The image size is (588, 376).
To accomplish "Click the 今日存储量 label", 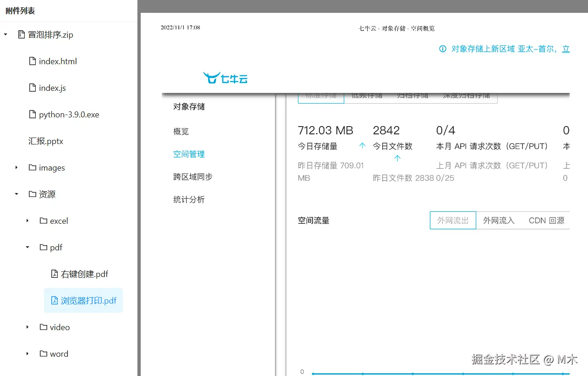I will pyautogui.click(x=318, y=146).
